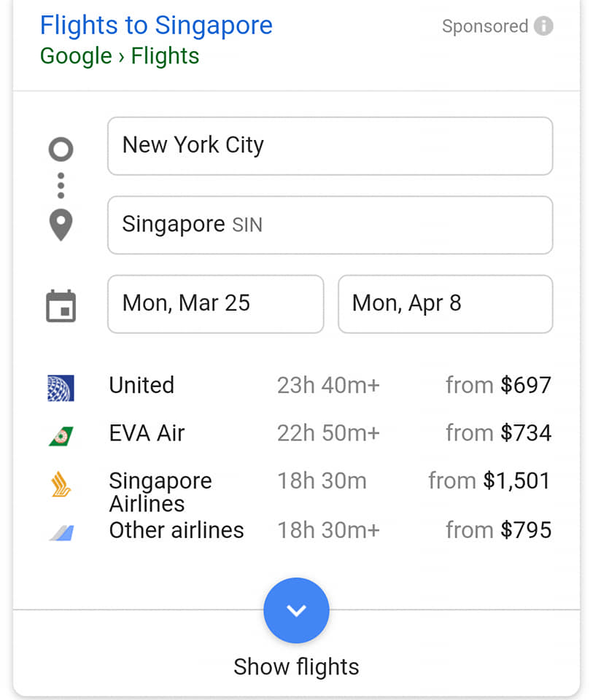Screen dimensions: 593x700
Task: Click the EVA Air logo
Action: (x=61, y=435)
